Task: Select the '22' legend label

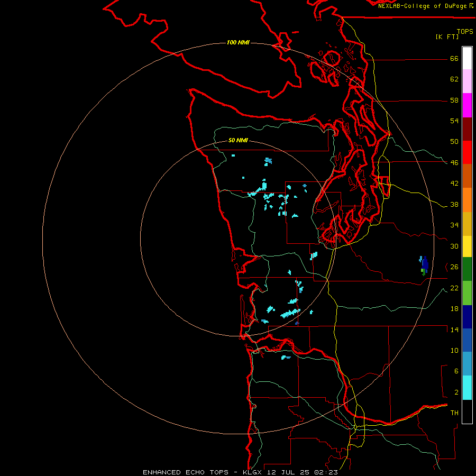Action: point(454,288)
